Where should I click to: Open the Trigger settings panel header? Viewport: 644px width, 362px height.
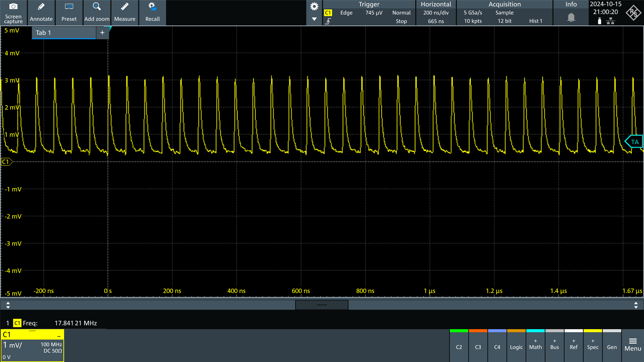[369, 4]
